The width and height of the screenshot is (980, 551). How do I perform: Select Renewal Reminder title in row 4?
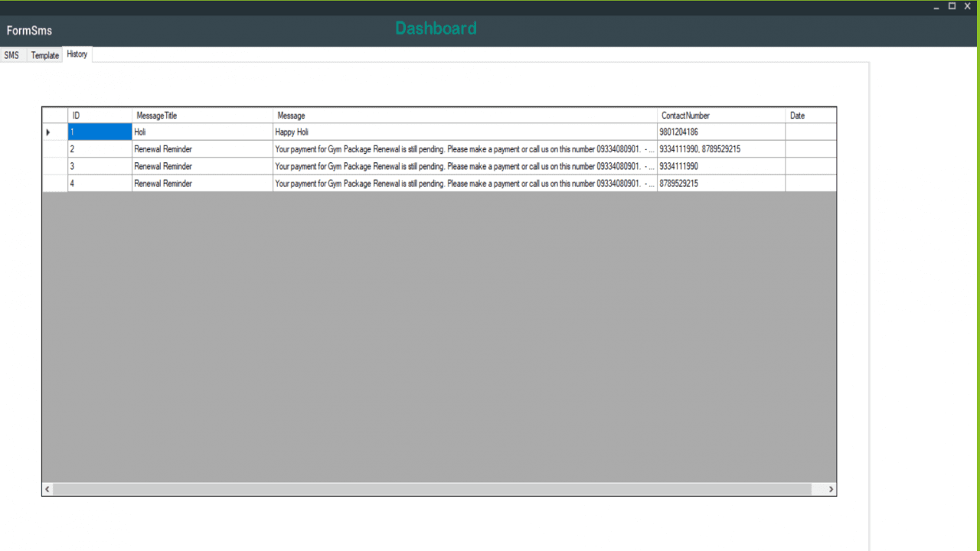[x=202, y=184]
